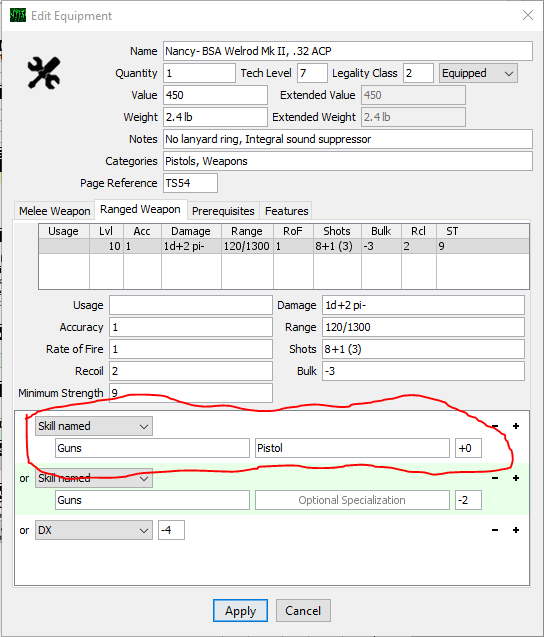This screenshot has height=637, width=544.
Task: Click the -2 modifier field
Action: (x=468, y=500)
